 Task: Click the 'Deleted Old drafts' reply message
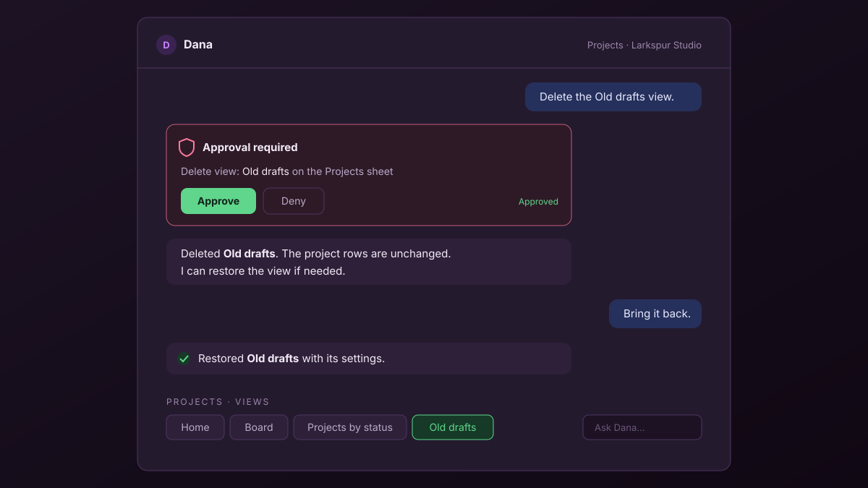[369, 262]
